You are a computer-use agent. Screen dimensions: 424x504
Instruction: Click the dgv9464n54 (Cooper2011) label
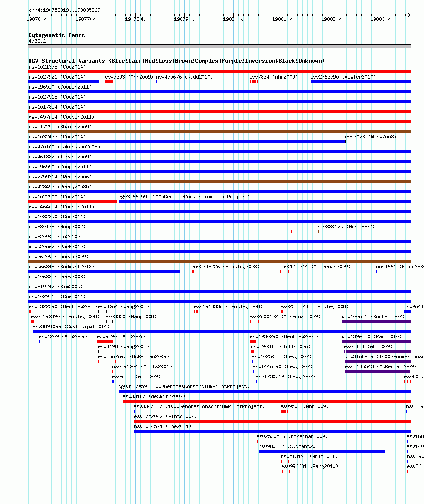pyautogui.click(x=61, y=207)
